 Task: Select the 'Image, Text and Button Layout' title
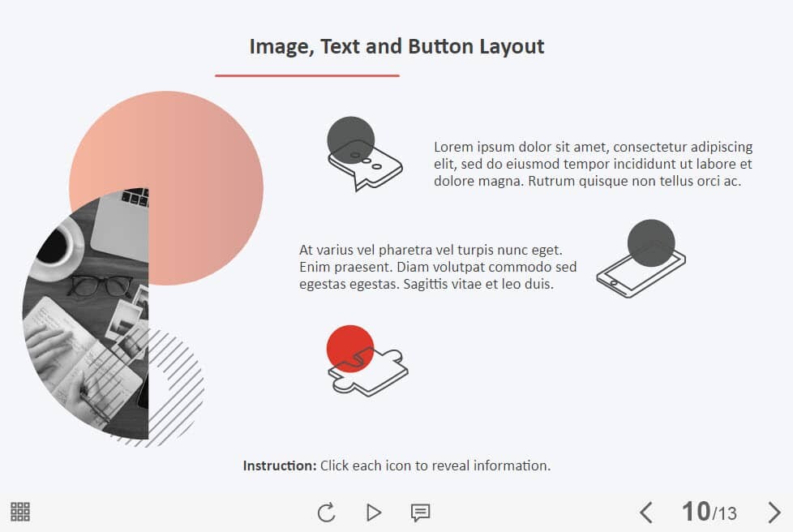tap(396, 46)
